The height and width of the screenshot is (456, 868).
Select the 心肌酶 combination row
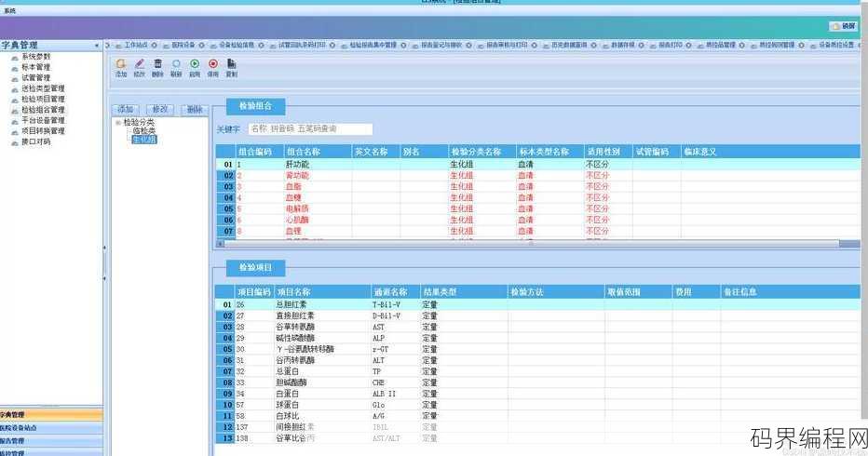point(538,220)
